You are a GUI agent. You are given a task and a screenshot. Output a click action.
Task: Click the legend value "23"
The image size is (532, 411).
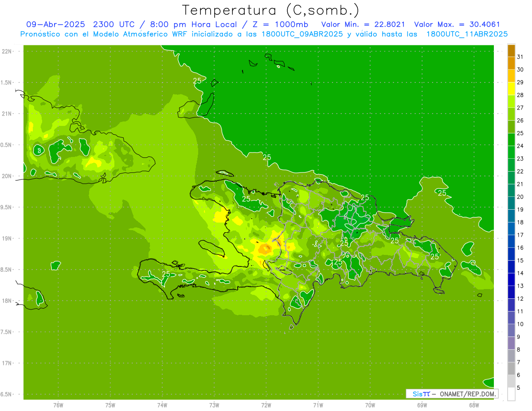coord(520,159)
